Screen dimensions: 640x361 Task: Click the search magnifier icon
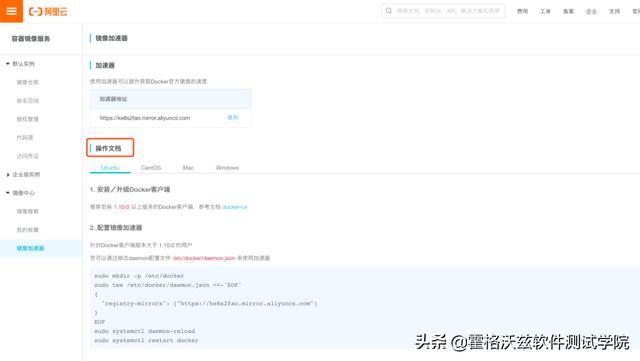389,11
